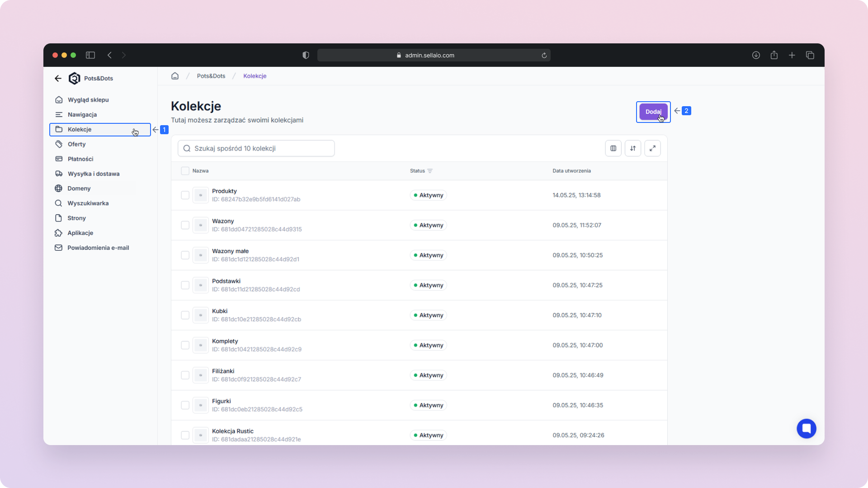Viewport: 868px width, 488px height.
Task: Toggle the browser sidebar icon
Action: tap(90, 55)
